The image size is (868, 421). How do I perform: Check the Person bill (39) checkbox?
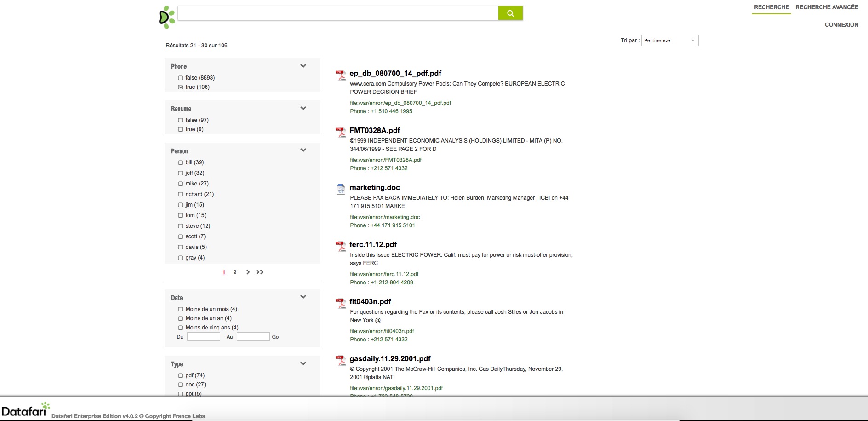tap(180, 163)
